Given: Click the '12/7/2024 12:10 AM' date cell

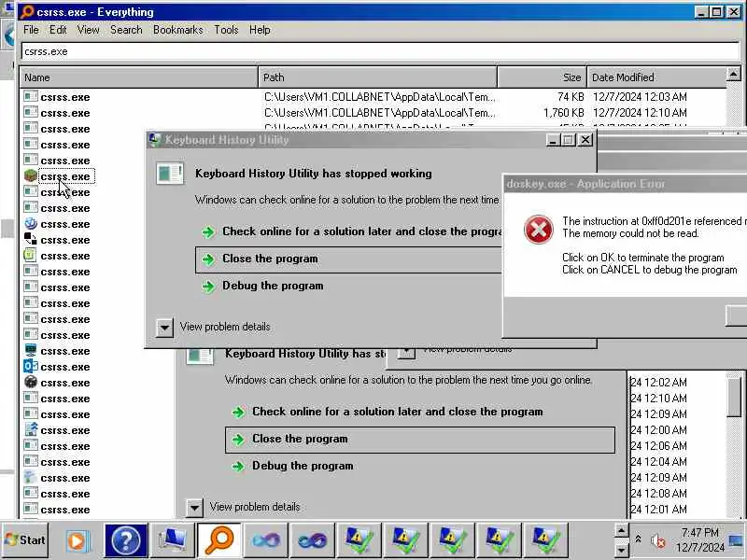Looking at the screenshot, I should point(640,113).
